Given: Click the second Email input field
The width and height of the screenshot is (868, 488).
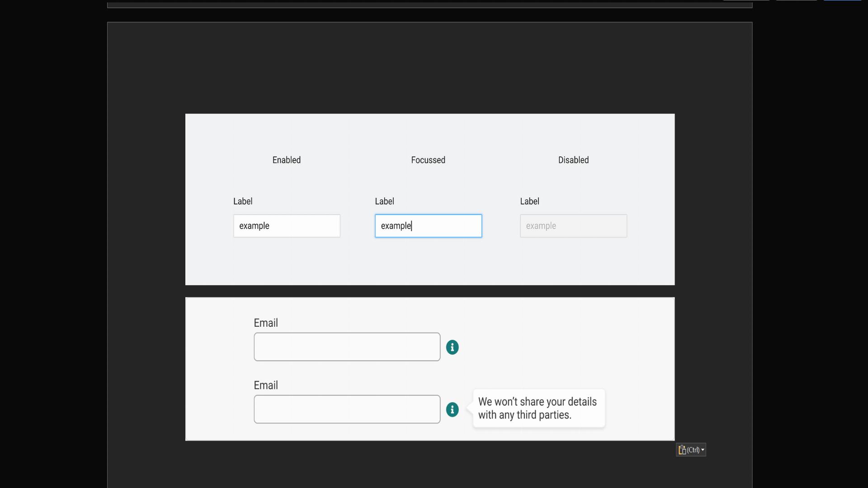Looking at the screenshot, I should [347, 409].
